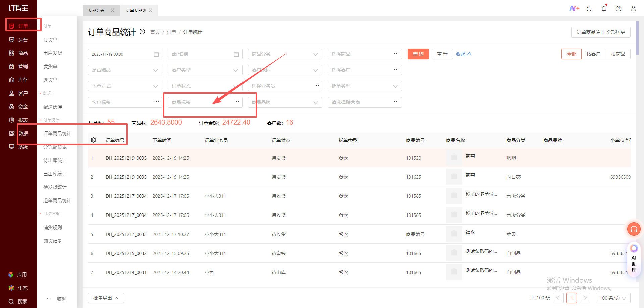
Task: Open 退货单 submenu item
Action: (x=50, y=80)
